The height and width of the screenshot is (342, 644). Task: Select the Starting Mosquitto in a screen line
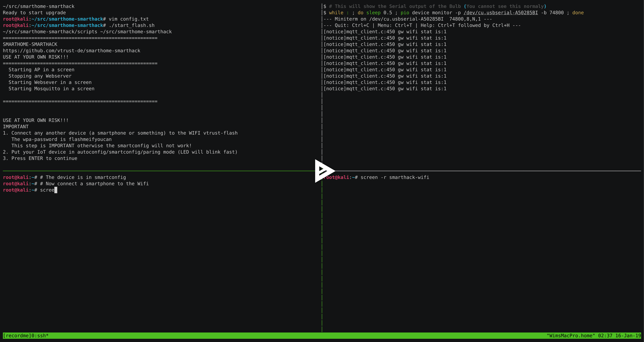[x=51, y=89]
